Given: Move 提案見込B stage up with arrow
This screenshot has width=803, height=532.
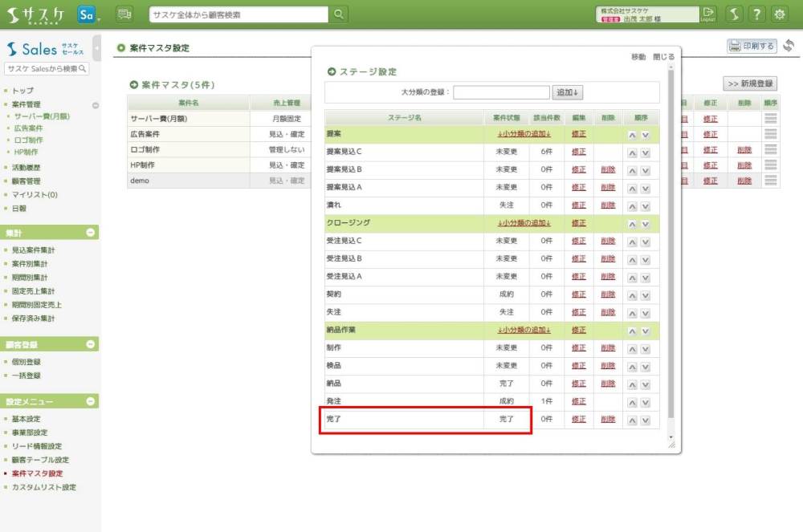Looking at the screenshot, I should coord(632,169).
